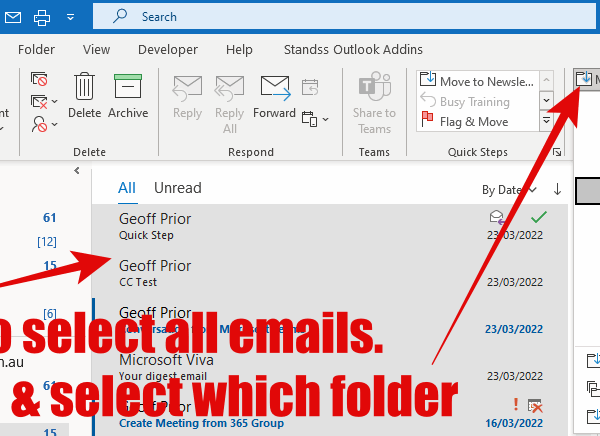600x436 pixels.
Task: Click the Share to Teams icon
Action: click(374, 89)
